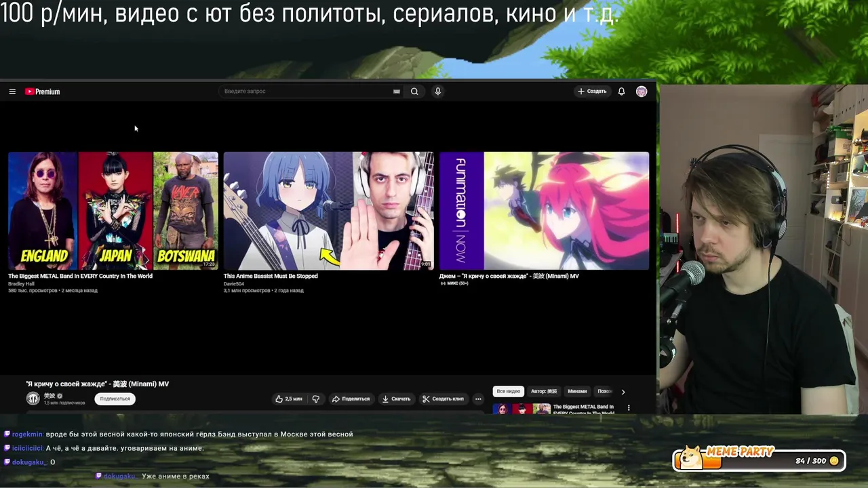Select the Минами chip
This screenshot has width=868, height=488.
click(577, 391)
